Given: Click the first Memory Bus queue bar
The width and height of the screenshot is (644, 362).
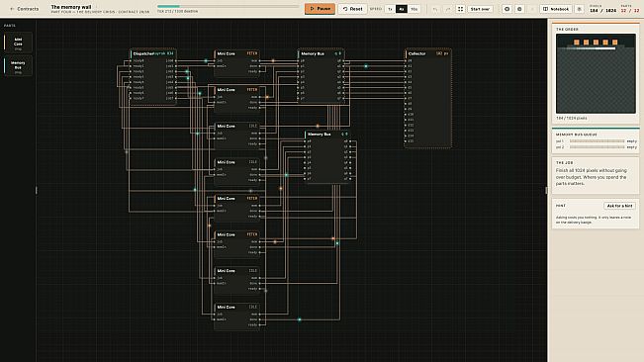Looking at the screenshot, I should [x=598, y=141].
